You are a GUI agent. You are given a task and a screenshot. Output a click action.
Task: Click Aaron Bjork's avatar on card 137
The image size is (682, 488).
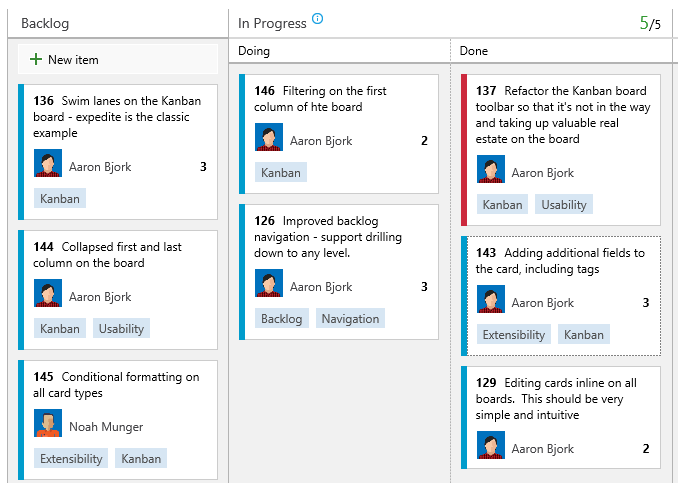coord(491,169)
